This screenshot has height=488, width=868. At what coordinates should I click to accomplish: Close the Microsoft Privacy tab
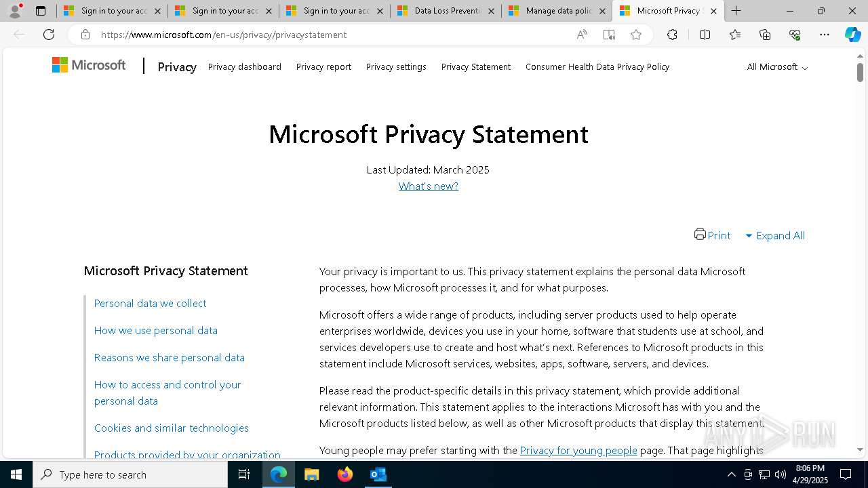click(713, 11)
